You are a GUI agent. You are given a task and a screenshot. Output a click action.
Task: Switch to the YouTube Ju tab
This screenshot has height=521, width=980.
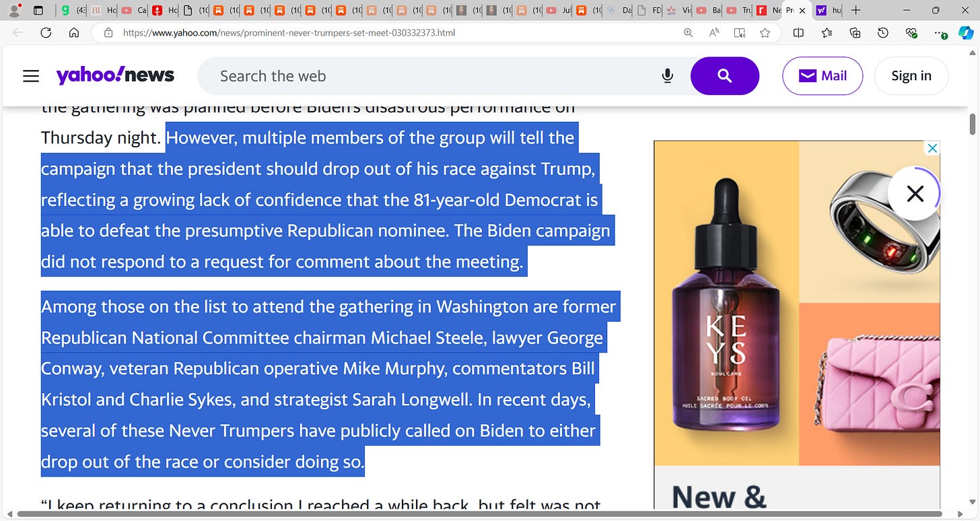pos(559,11)
